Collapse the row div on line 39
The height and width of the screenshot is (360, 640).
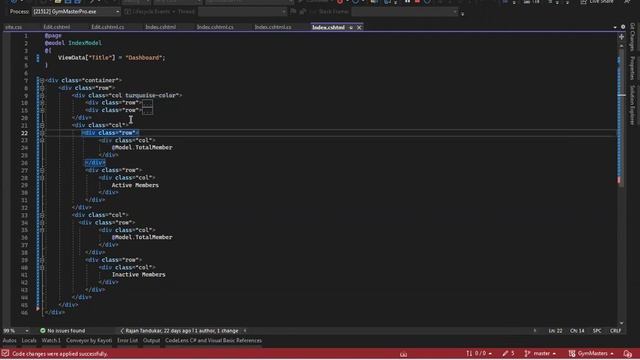42,260
